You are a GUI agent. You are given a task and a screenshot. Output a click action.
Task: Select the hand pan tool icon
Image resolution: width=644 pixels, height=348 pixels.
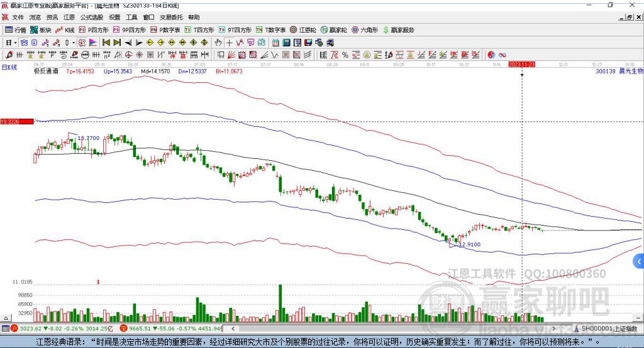(x=218, y=43)
